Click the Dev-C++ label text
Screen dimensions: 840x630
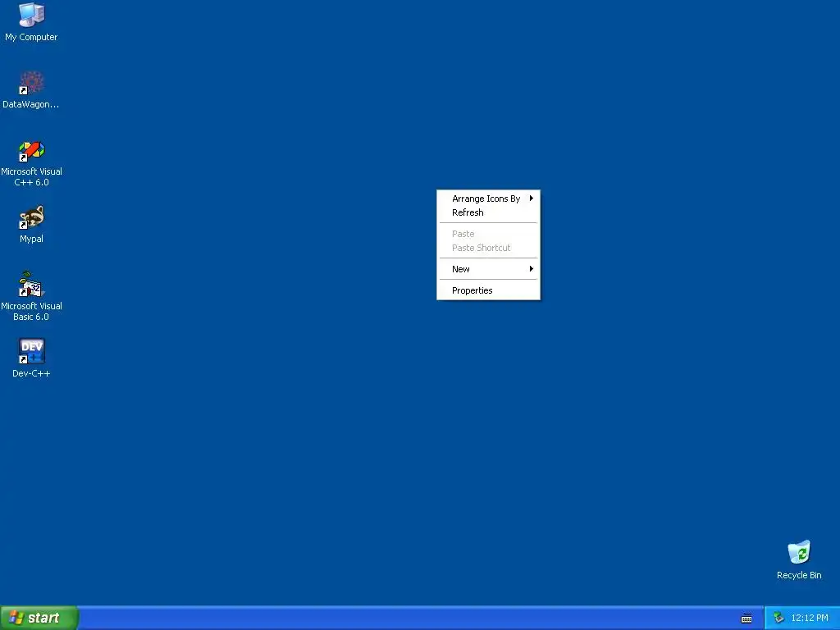(31, 373)
